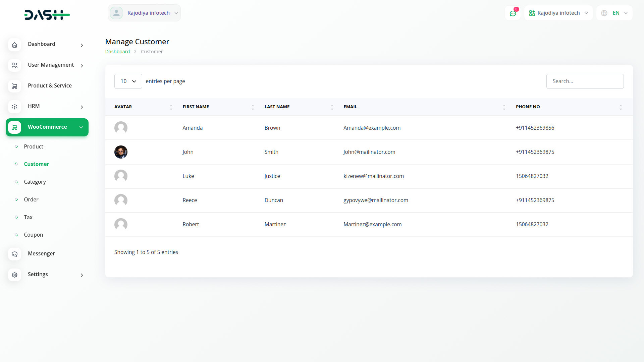Screen dimensions: 644x362
Task: Click John Smith's avatar photo
Action: 121,152
